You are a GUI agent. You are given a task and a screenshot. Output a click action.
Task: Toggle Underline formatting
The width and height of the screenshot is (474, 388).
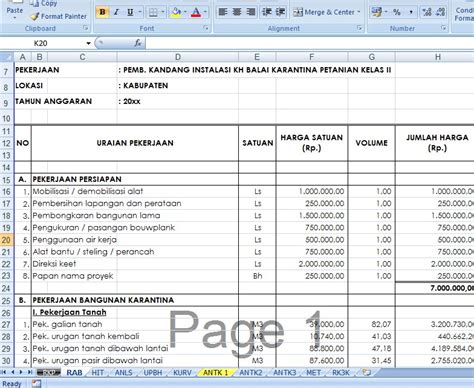(130, 12)
